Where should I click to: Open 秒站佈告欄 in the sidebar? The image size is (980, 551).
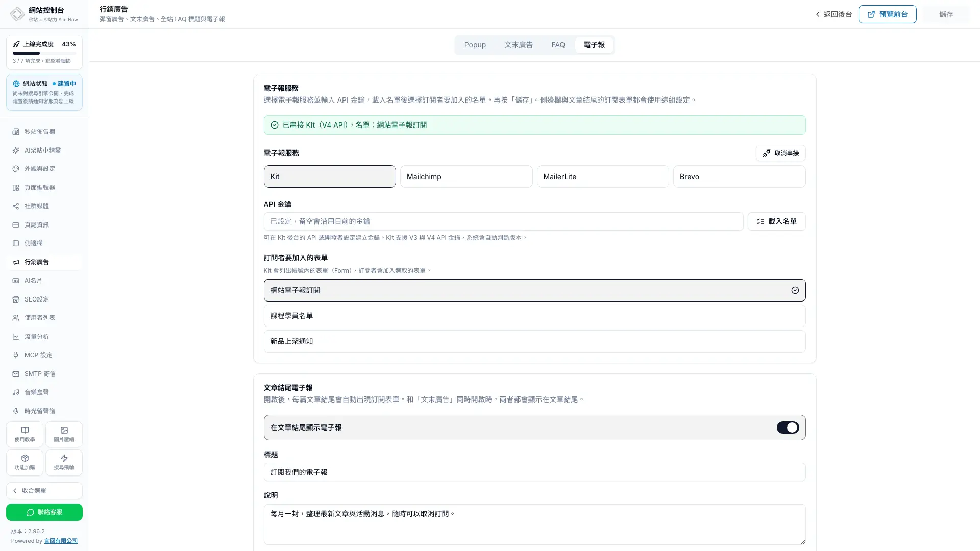click(x=44, y=132)
